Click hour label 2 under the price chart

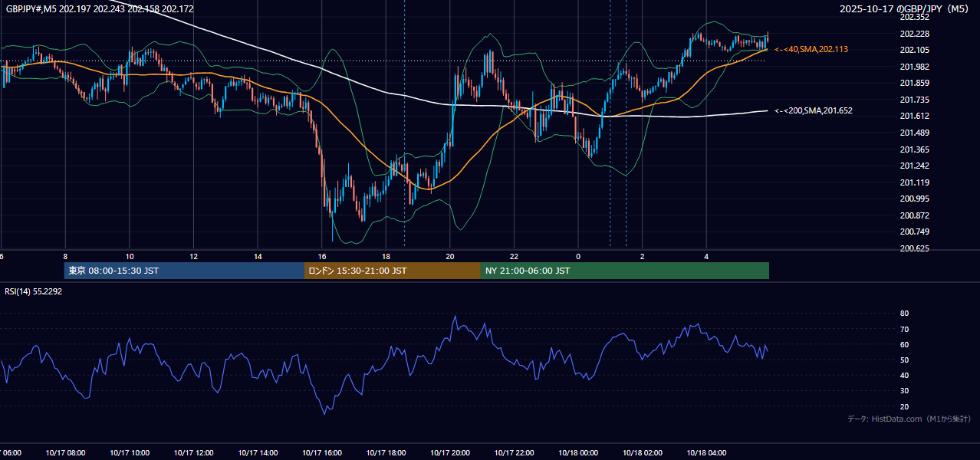(643, 256)
